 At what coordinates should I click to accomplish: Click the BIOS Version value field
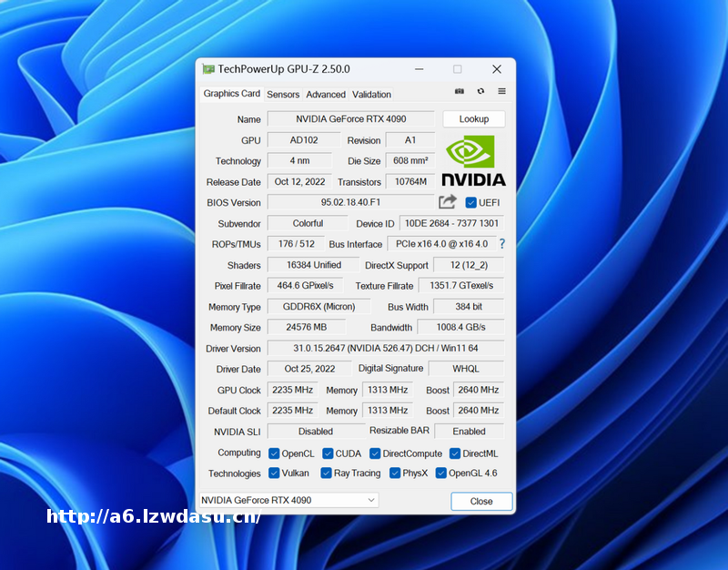[350, 202]
